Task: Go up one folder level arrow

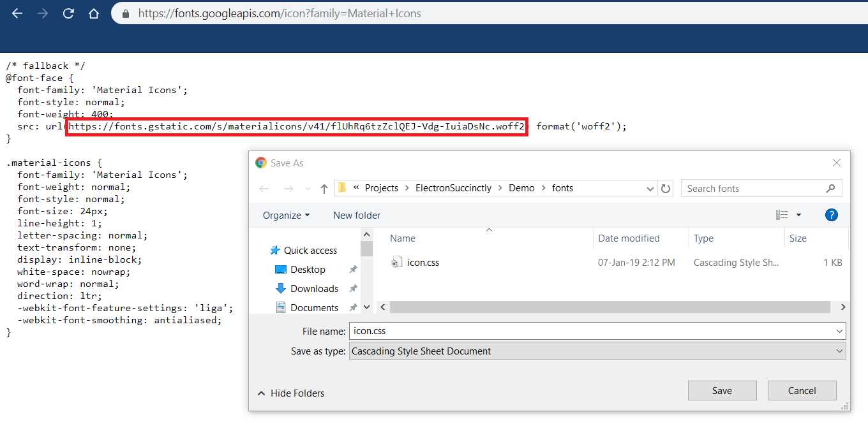Action: click(324, 188)
